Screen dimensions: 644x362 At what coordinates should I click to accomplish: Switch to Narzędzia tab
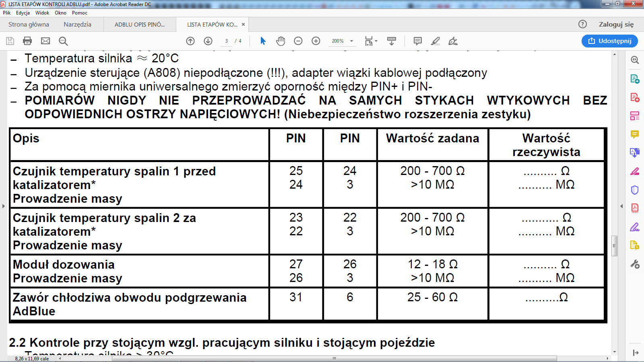tap(77, 25)
